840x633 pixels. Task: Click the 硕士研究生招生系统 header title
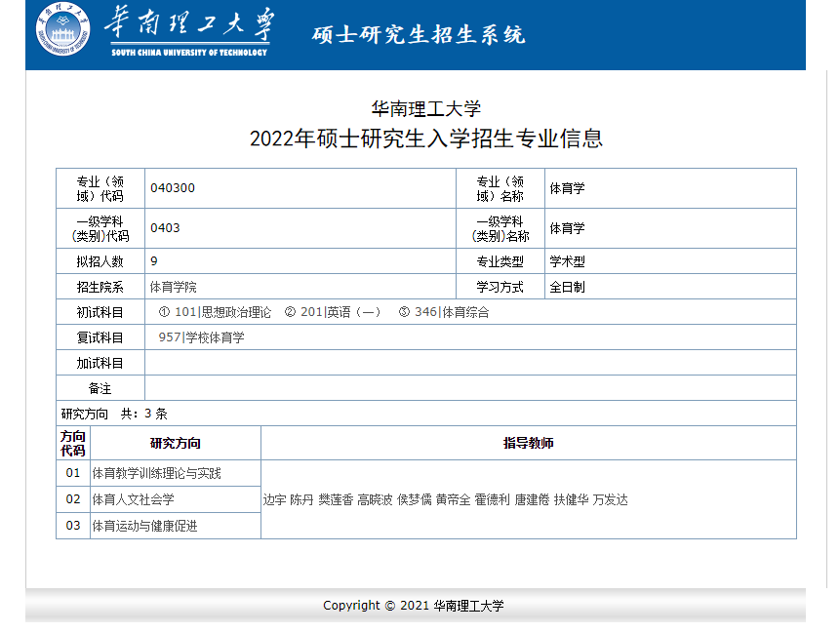(419, 35)
